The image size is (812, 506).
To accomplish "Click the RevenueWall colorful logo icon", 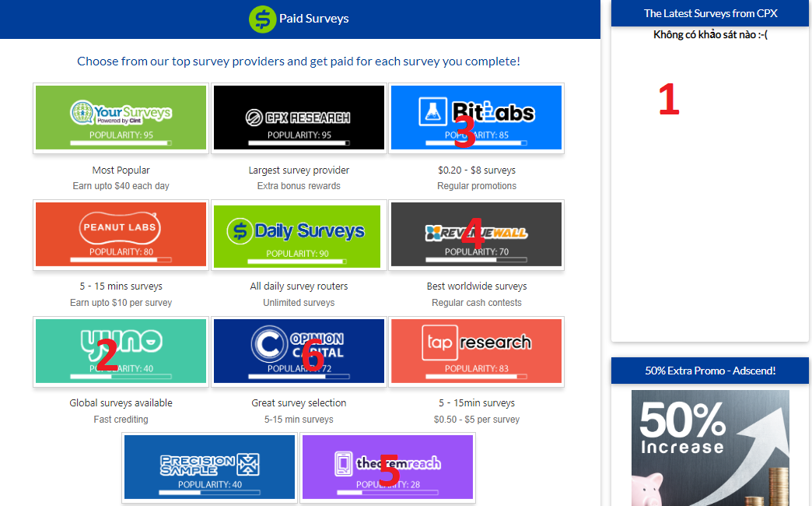I will click(433, 234).
